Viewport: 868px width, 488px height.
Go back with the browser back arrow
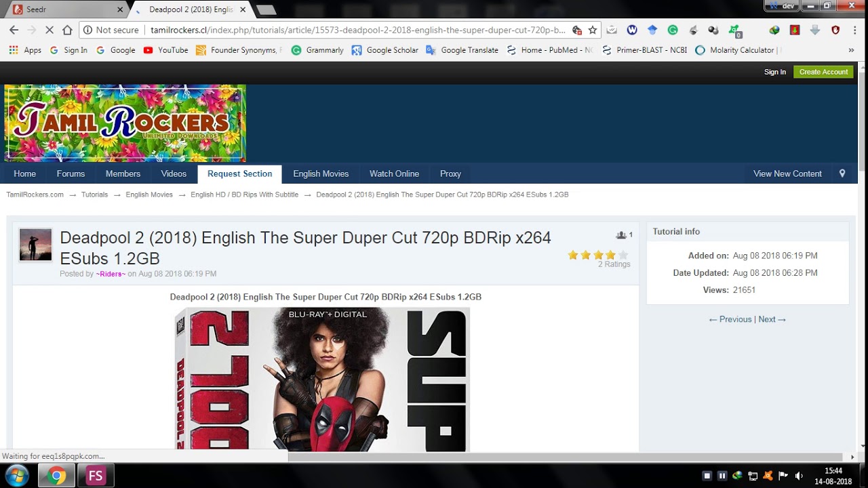(14, 30)
